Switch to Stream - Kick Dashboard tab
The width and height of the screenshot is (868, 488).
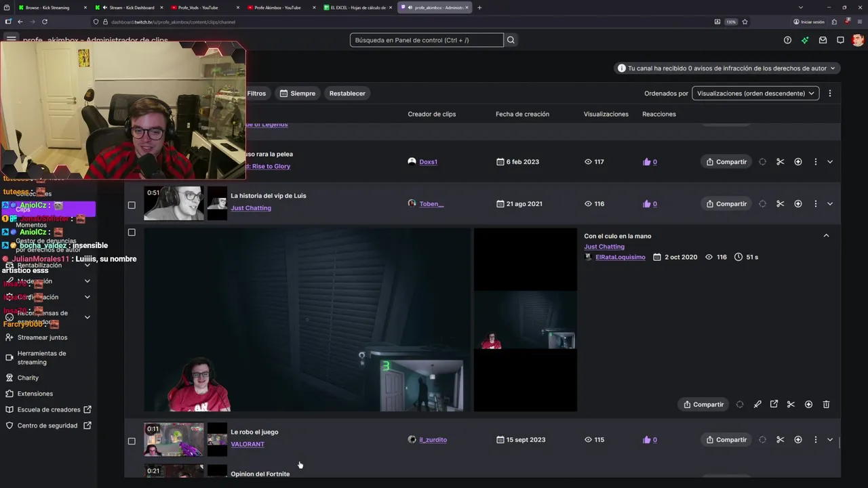tap(128, 7)
